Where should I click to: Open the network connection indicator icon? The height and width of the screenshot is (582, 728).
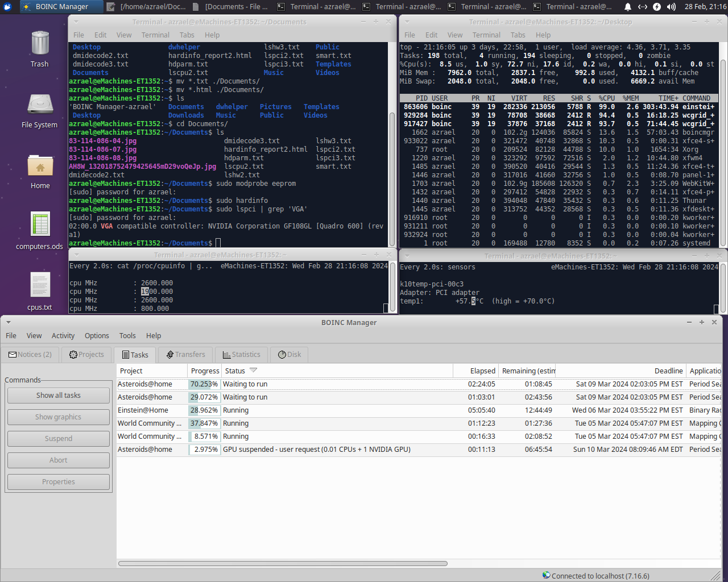[643, 7]
